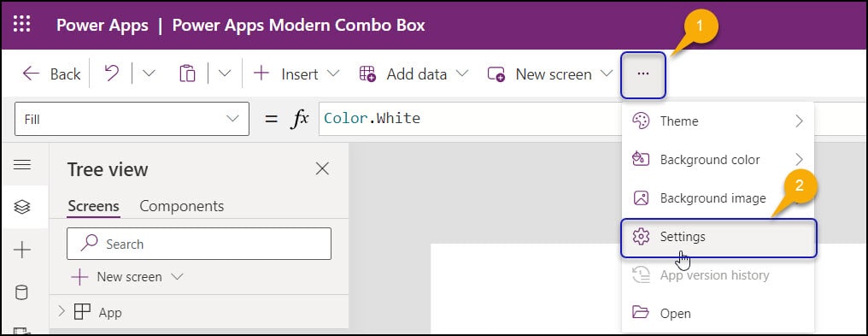Open the Fill property dropdown

132,119
